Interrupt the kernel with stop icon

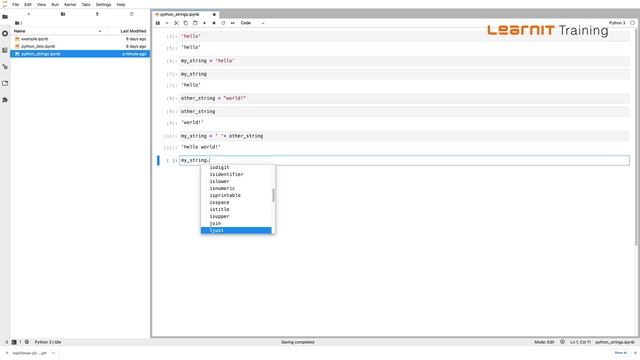pyautogui.click(x=214, y=23)
